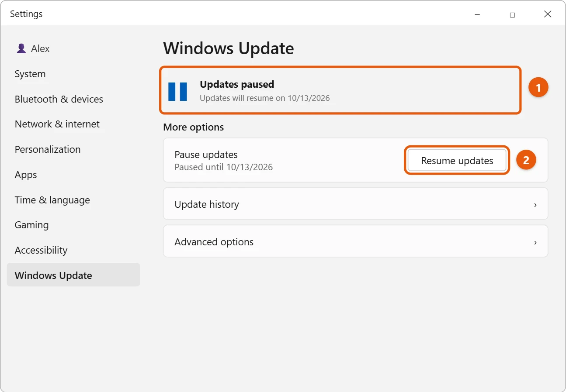The image size is (566, 392).
Task: Click the Windows Update page title
Action: (x=229, y=48)
